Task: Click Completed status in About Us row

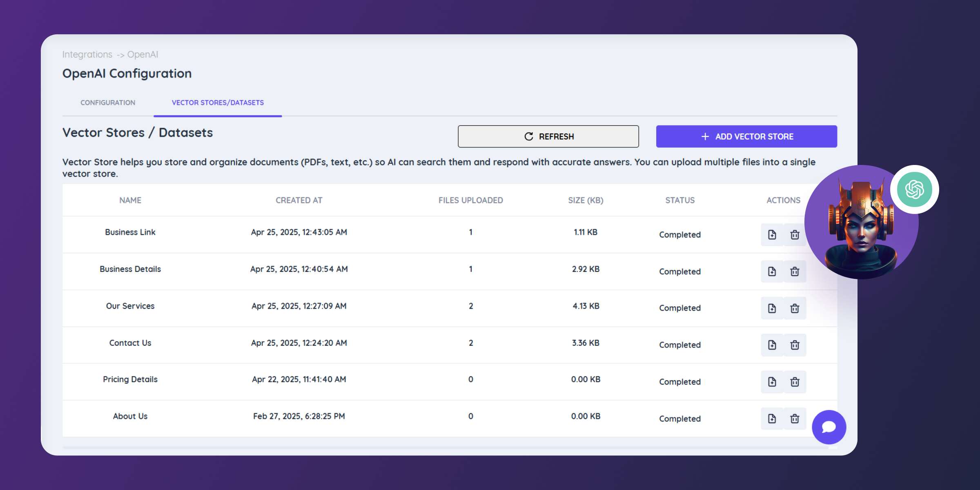Action: 680,419
